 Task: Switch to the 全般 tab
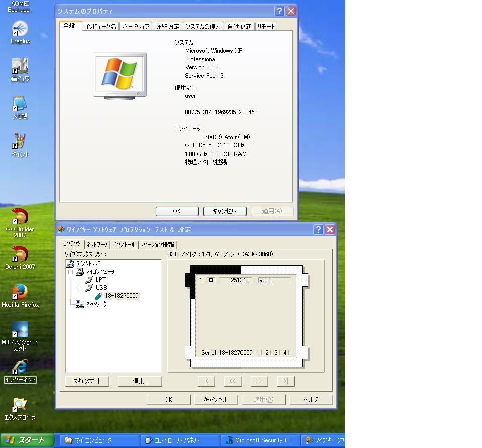(x=70, y=26)
